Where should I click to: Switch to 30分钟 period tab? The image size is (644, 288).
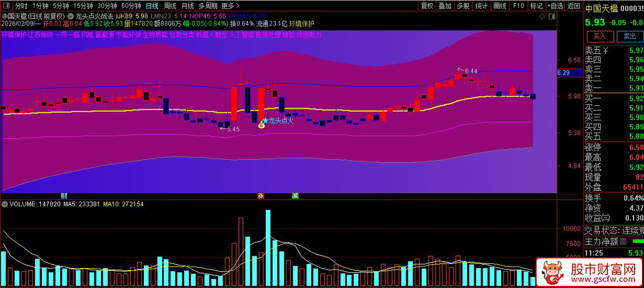[x=107, y=6]
